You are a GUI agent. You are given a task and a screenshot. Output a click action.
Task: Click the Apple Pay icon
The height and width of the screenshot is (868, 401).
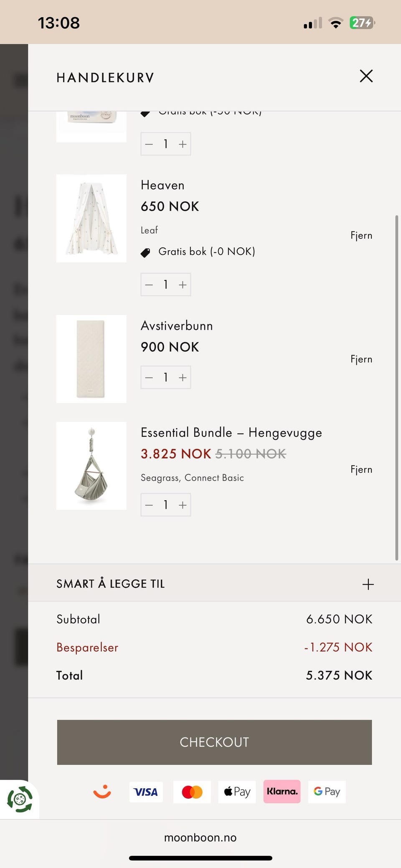click(237, 792)
